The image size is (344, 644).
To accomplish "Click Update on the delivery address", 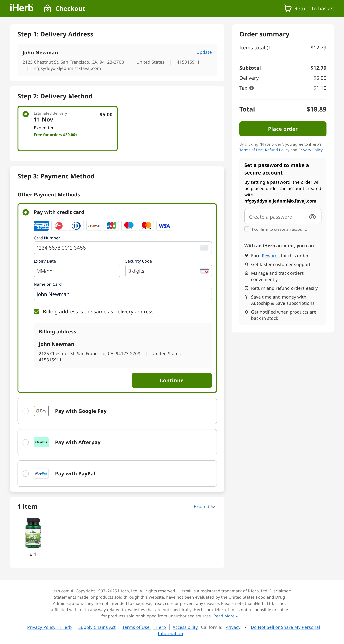I will click(x=204, y=52).
